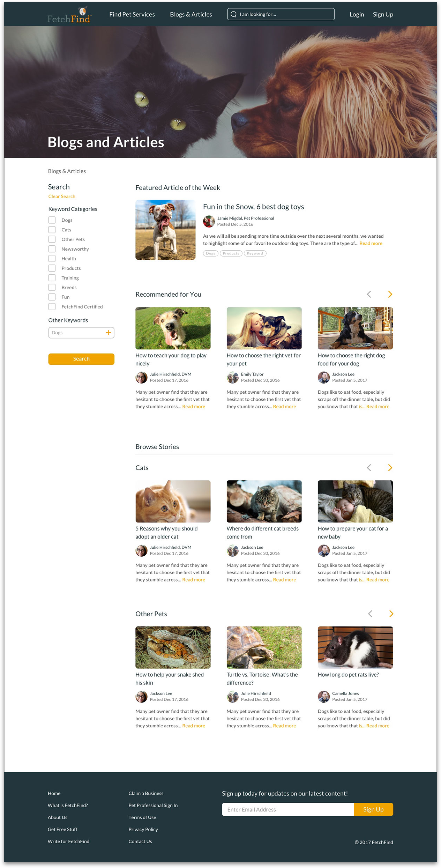441x868 pixels.
Task: Open the orange cat article thumbnail
Action: 173,501
